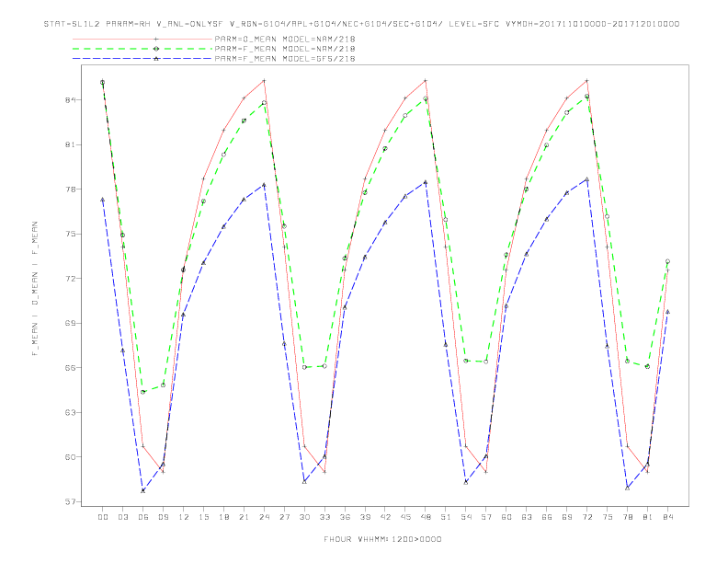Click x-axis forecast hour label 03

123,517
